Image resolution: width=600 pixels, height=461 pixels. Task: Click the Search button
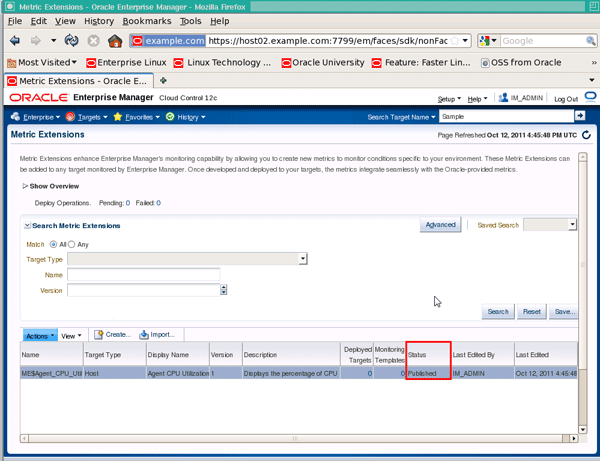(x=498, y=312)
